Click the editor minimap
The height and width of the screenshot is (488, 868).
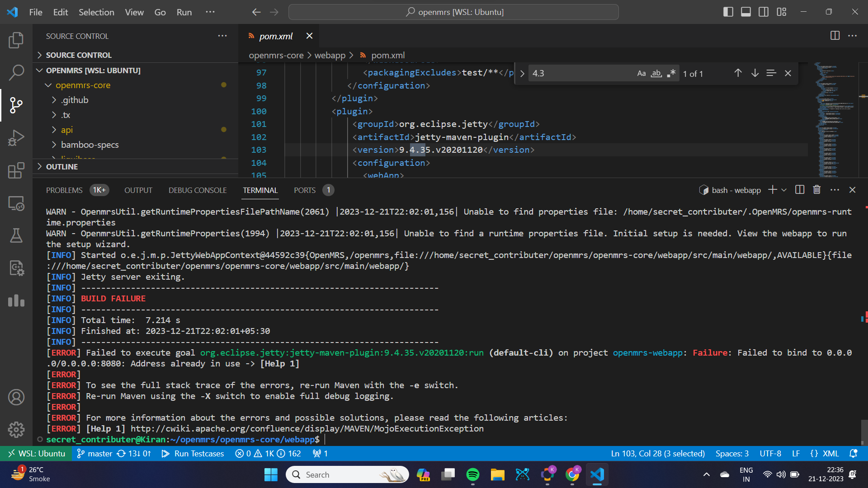[x=836, y=120]
